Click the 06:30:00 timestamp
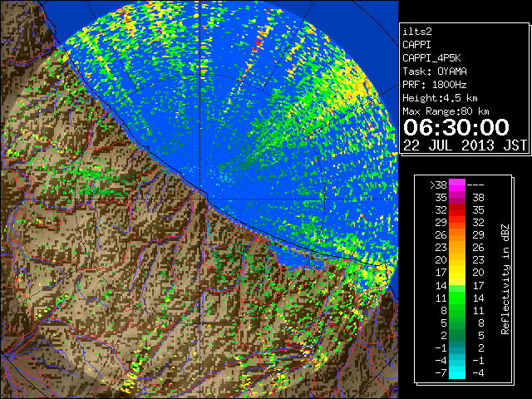The width and height of the screenshot is (532, 399). [x=456, y=127]
